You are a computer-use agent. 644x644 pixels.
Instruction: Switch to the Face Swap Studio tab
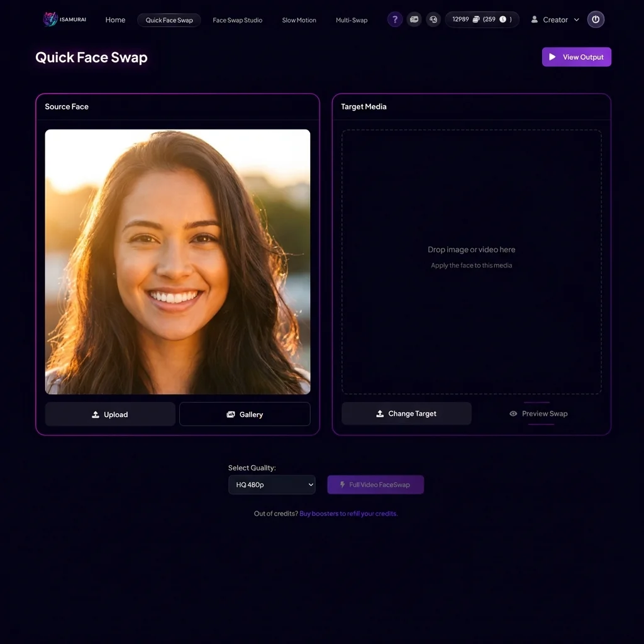[x=238, y=20]
